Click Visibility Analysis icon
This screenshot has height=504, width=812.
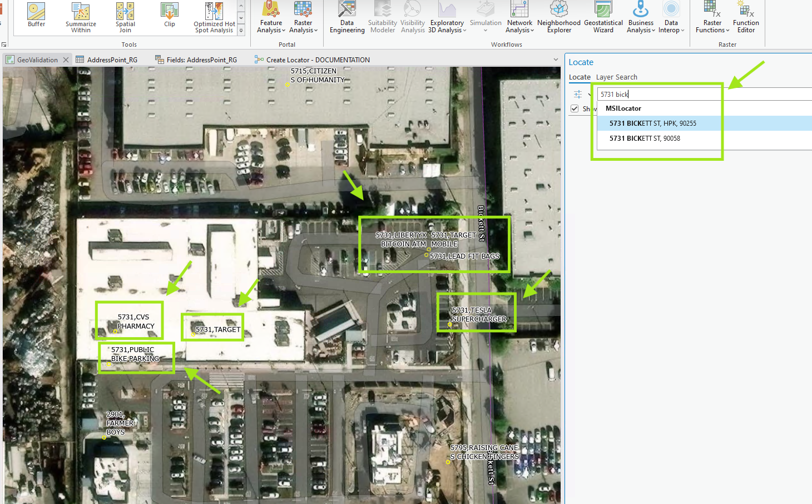413,10
